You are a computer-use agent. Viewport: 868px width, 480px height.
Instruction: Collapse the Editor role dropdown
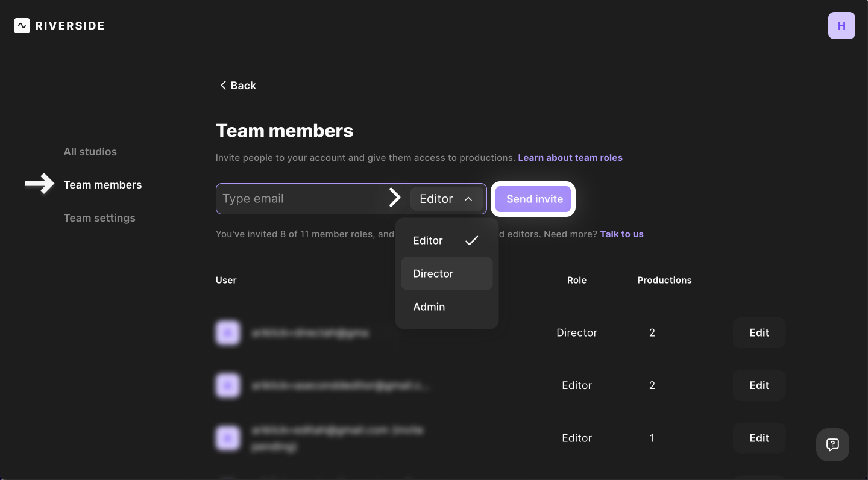tap(447, 199)
